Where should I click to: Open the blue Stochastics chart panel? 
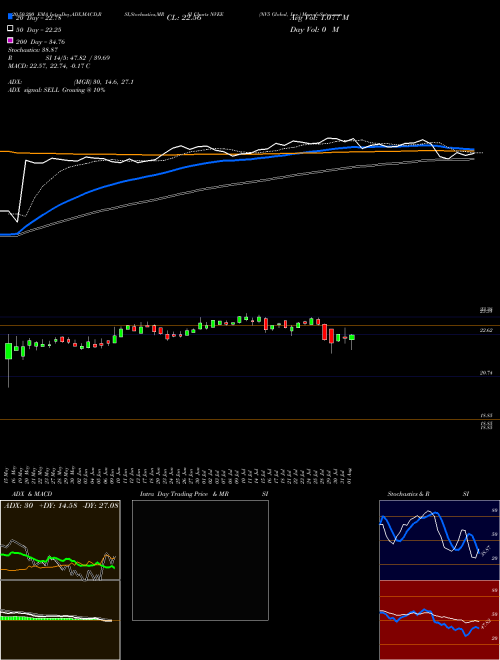tap(439, 540)
